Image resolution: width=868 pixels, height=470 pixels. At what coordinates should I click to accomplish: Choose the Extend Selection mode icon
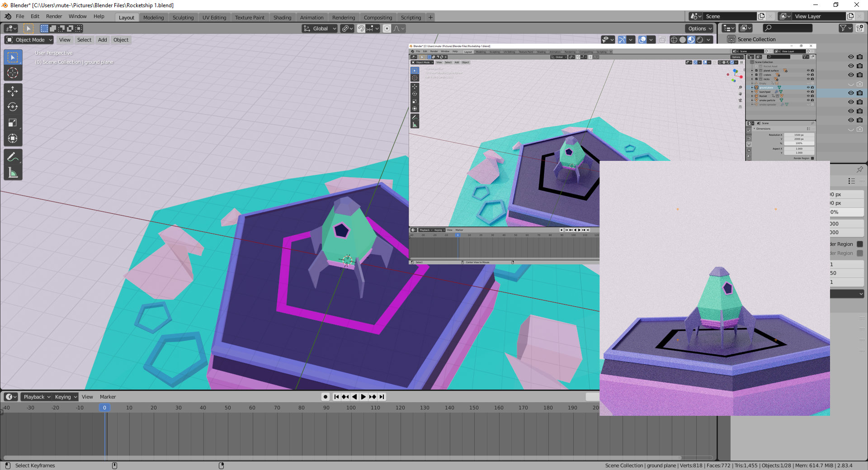[53, 28]
